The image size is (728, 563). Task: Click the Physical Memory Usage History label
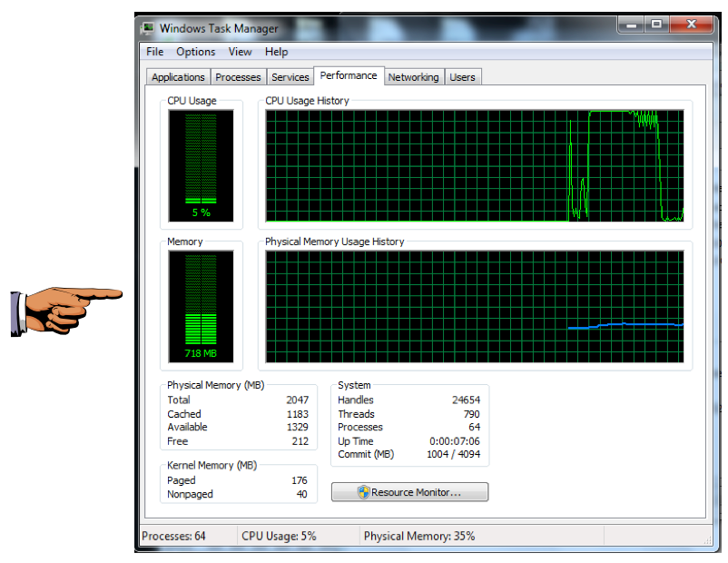tap(334, 242)
